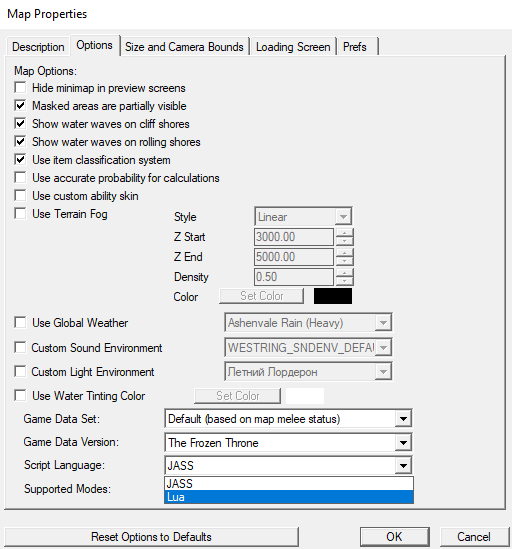
Task: Adjust Z End with its spinner
Action: pyautogui.click(x=345, y=257)
